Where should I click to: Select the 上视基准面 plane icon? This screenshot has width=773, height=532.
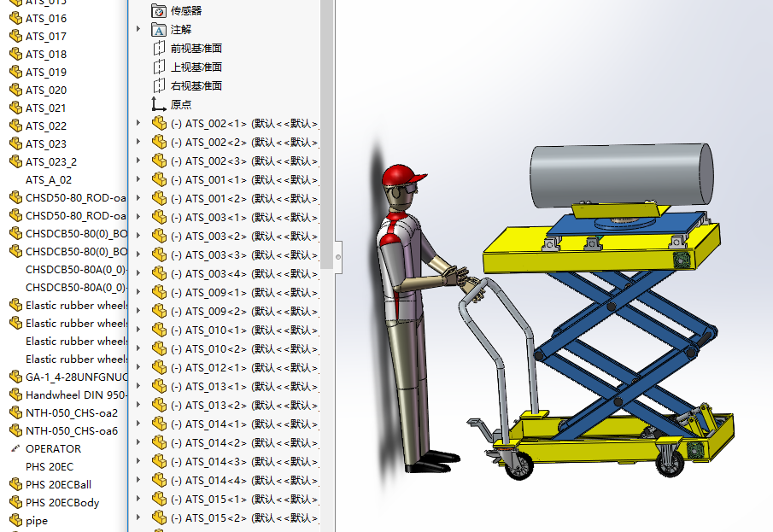coord(159,67)
